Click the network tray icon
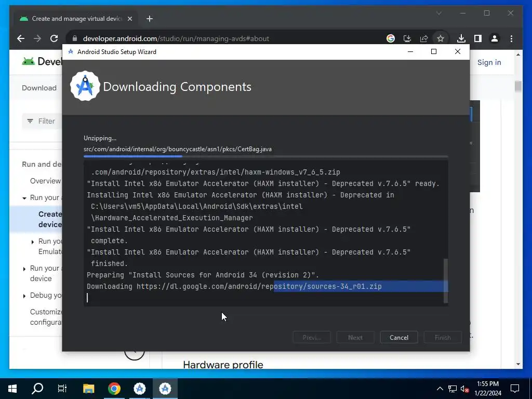This screenshot has width=532, height=399. click(x=453, y=389)
